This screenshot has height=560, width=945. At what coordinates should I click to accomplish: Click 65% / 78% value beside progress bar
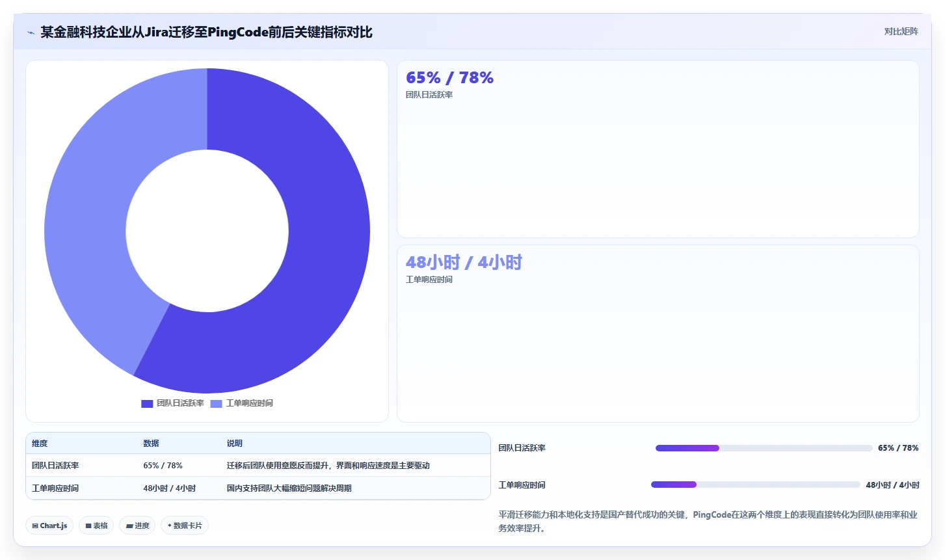click(x=898, y=448)
